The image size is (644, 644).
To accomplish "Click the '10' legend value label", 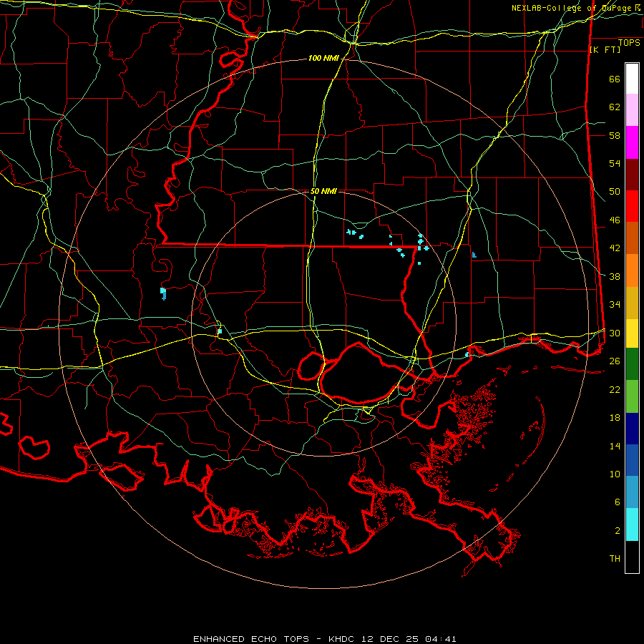I will [615, 474].
